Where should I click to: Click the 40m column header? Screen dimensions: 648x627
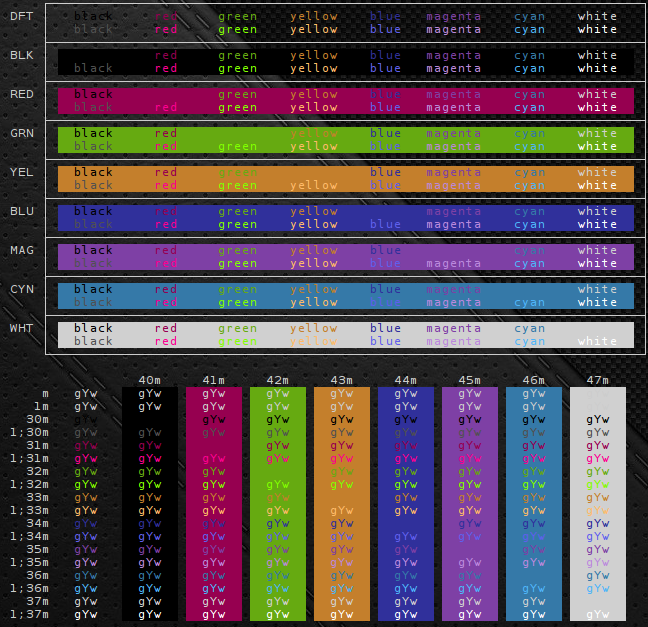[149, 381]
